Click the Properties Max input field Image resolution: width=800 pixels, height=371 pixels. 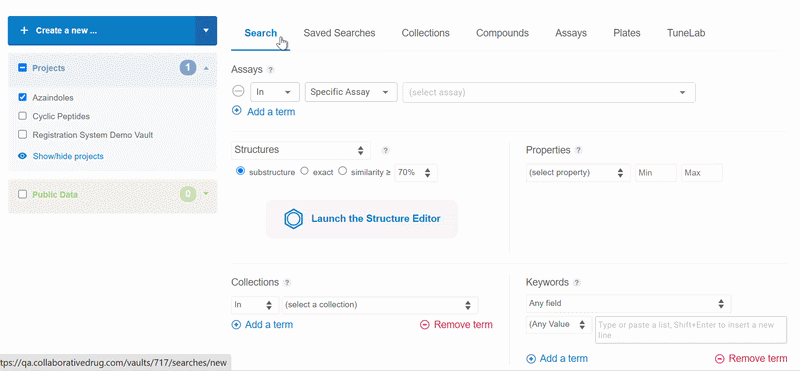(702, 173)
